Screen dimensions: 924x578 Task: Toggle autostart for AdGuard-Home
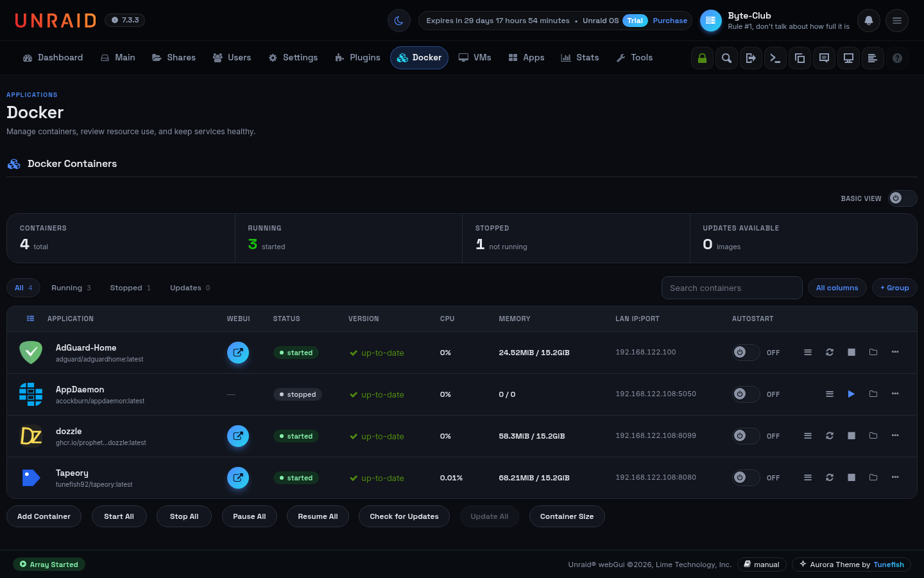(x=746, y=353)
